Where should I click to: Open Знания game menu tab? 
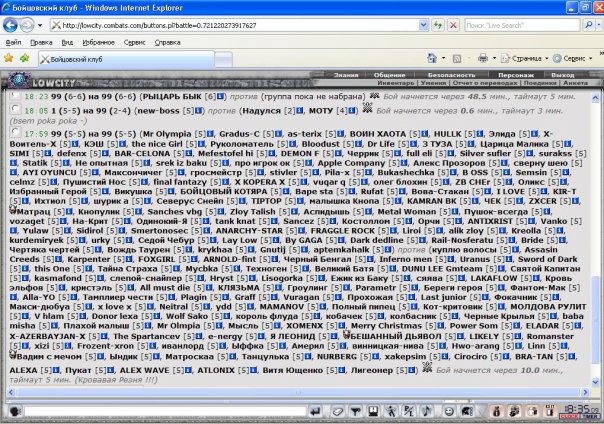tap(346, 75)
